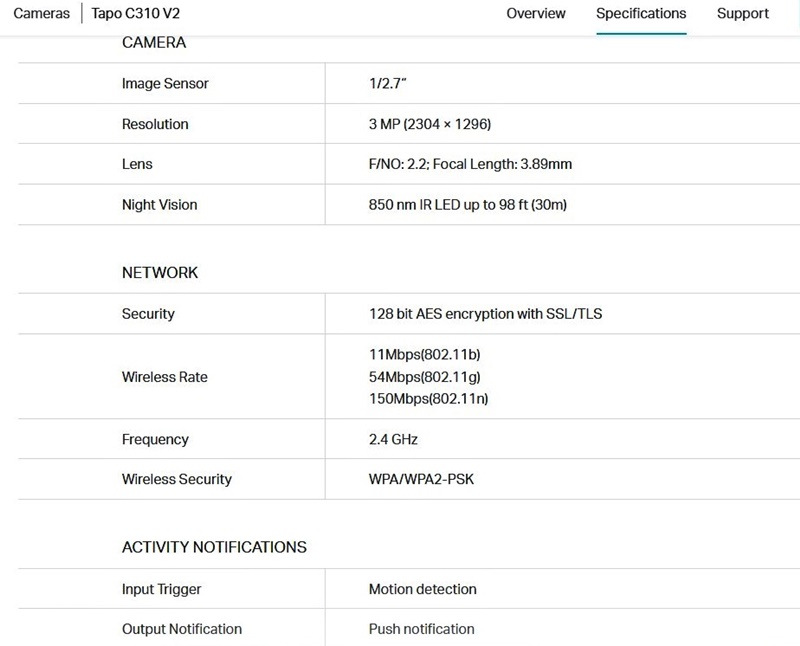
Task: Click the Cameras breadcrumb link
Action: click(x=42, y=14)
